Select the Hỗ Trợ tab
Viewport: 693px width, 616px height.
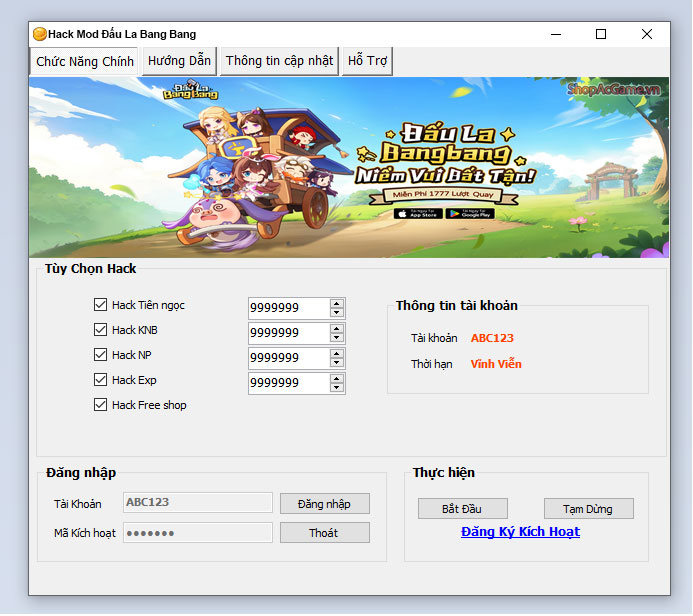point(367,61)
